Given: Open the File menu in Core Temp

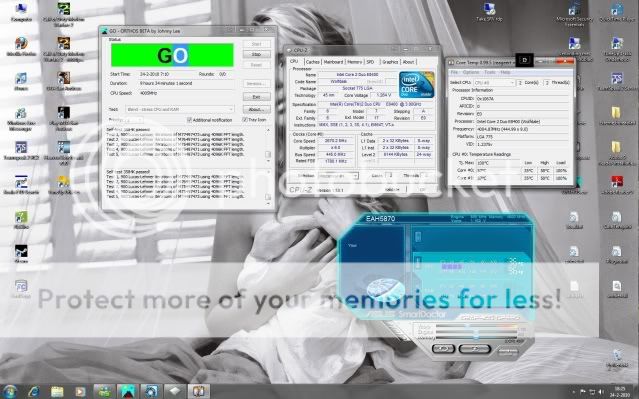Looking at the screenshot, I should pyautogui.click(x=454, y=72).
